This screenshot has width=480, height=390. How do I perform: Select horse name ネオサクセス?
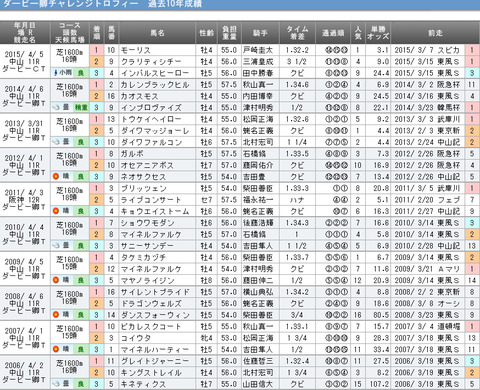[x=143, y=177]
